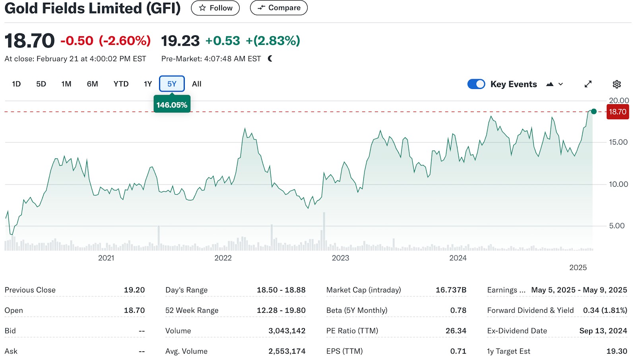Click the 2025 x-axis label
The height and width of the screenshot is (364, 636).
pos(578,267)
